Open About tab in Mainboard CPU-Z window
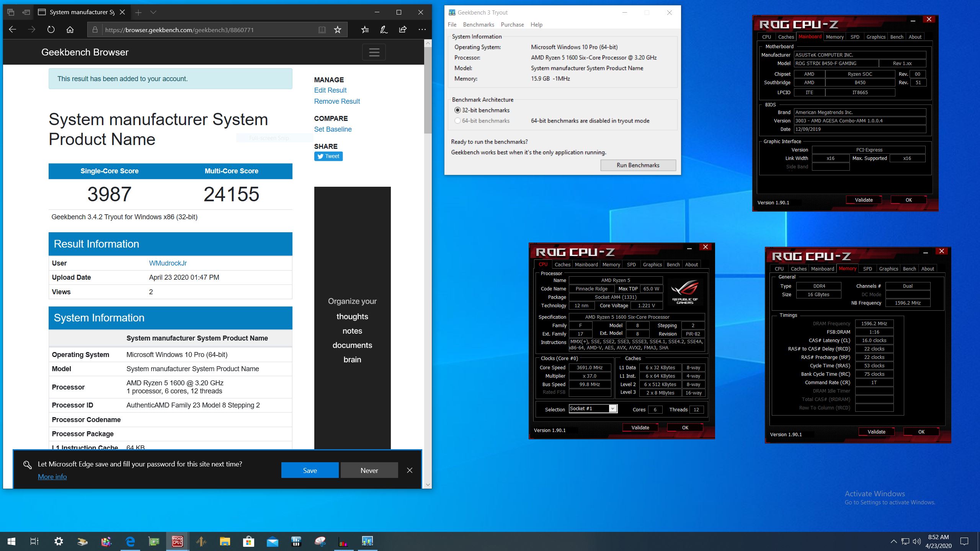Screen dimensions: 980x551 pyautogui.click(x=915, y=37)
